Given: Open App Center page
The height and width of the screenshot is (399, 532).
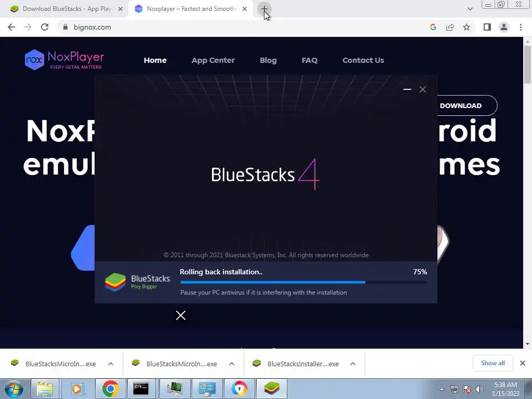Looking at the screenshot, I should (x=213, y=60).
